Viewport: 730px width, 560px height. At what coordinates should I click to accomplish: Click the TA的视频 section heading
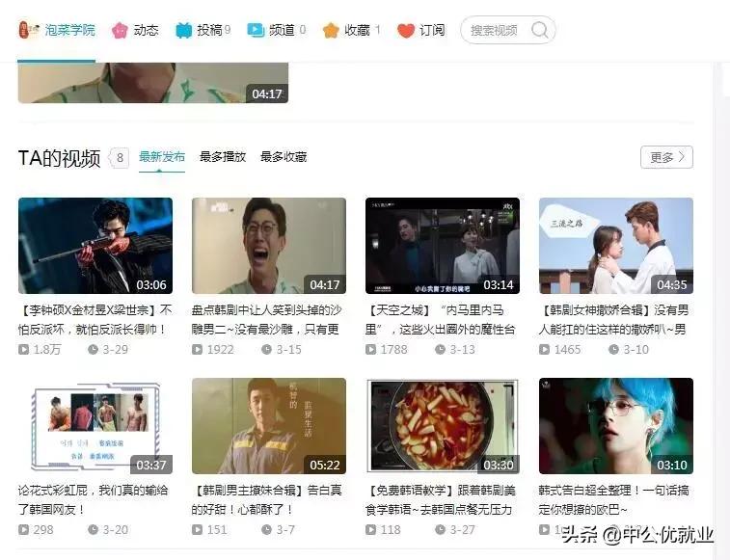point(59,158)
